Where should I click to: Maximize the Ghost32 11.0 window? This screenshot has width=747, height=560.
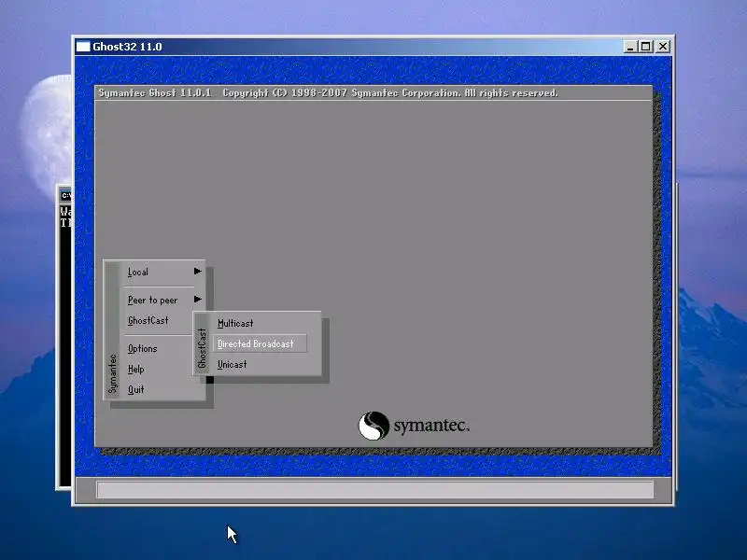(645, 46)
